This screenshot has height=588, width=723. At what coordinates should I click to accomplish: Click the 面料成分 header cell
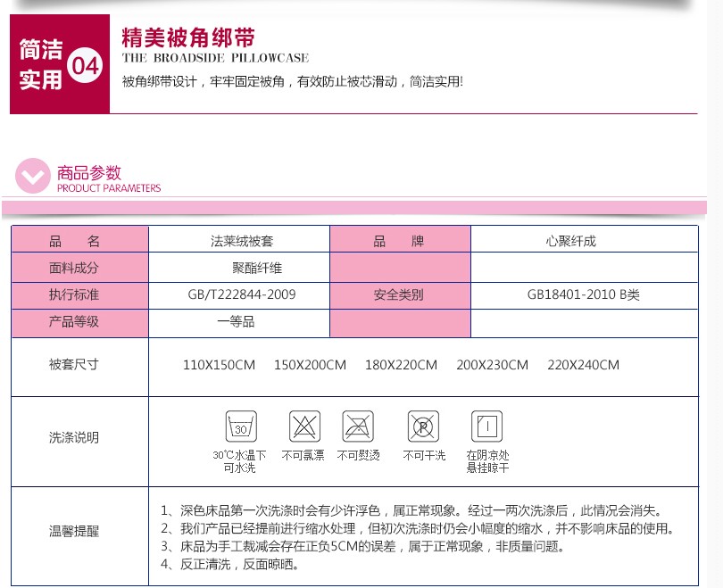[x=79, y=268]
